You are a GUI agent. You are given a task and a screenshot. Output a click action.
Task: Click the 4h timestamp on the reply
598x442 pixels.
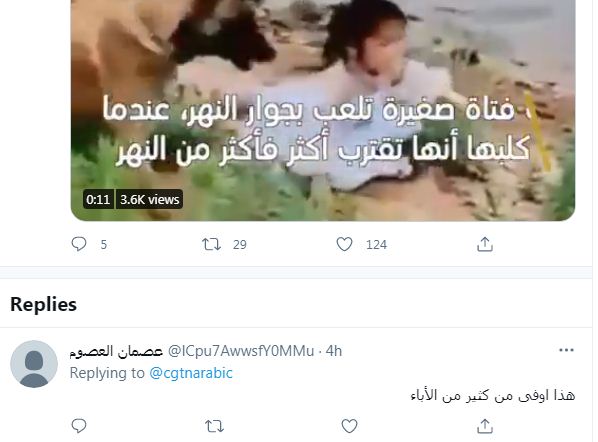coord(334,351)
